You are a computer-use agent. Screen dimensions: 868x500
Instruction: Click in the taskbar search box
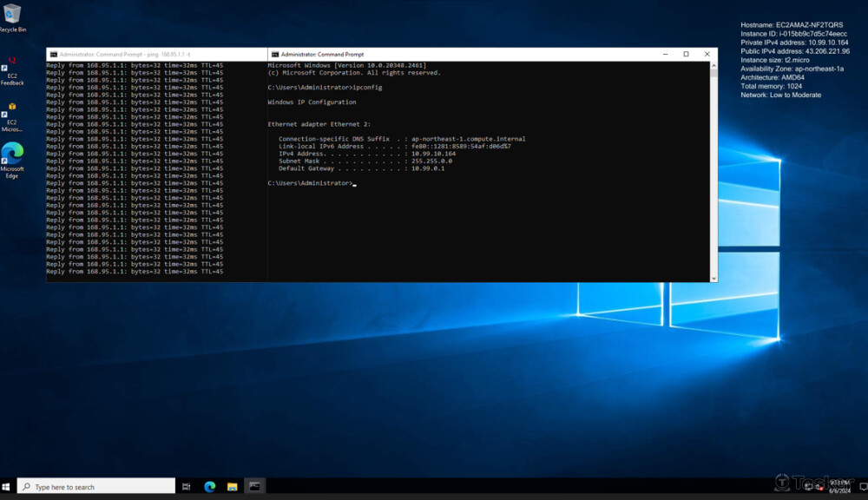pyautogui.click(x=95, y=487)
